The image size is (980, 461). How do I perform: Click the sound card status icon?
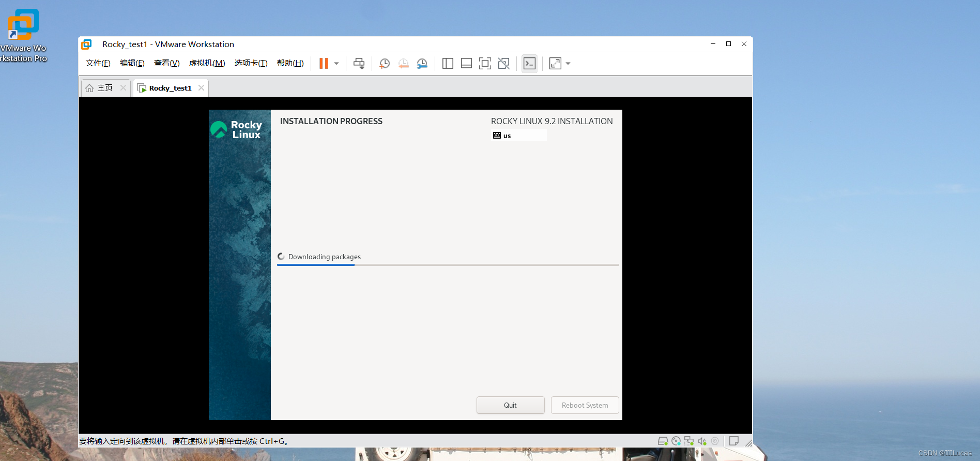pyautogui.click(x=702, y=441)
